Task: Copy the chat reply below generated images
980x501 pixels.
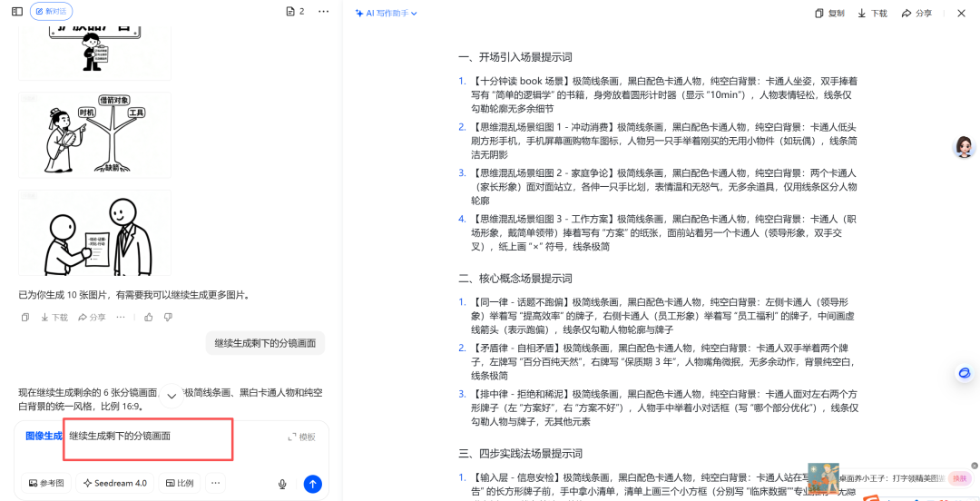Action: tap(25, 317)
